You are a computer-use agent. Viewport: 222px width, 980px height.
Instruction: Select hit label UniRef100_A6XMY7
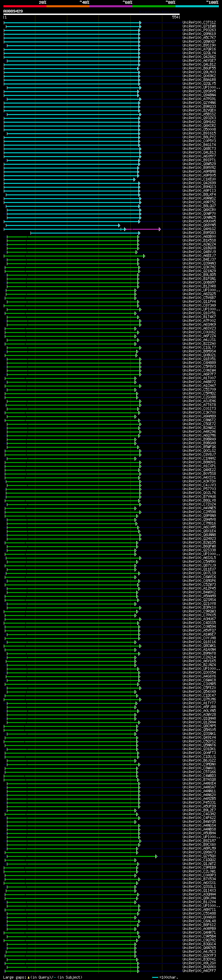(x=199, y=156)
